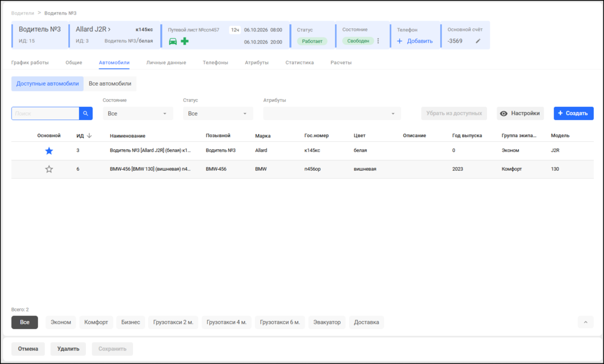
Task: Click the ИД column sort arrow
Action: click(x=89, y=135)
